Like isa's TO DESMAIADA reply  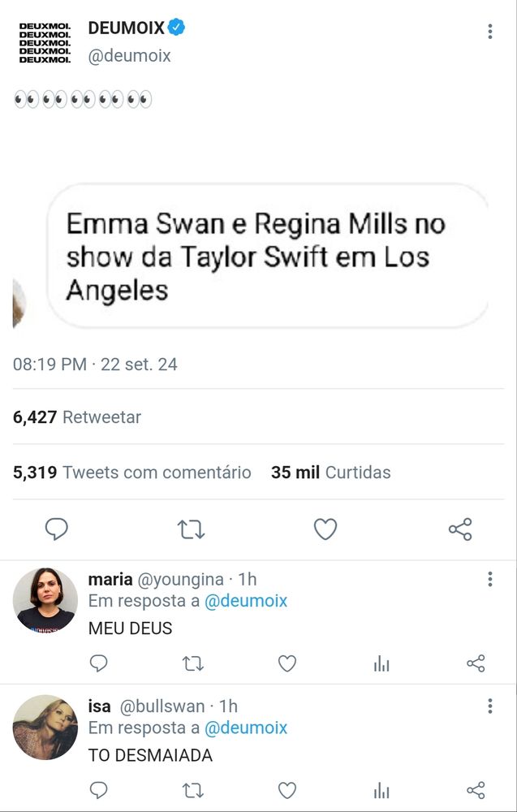(287, 790)
